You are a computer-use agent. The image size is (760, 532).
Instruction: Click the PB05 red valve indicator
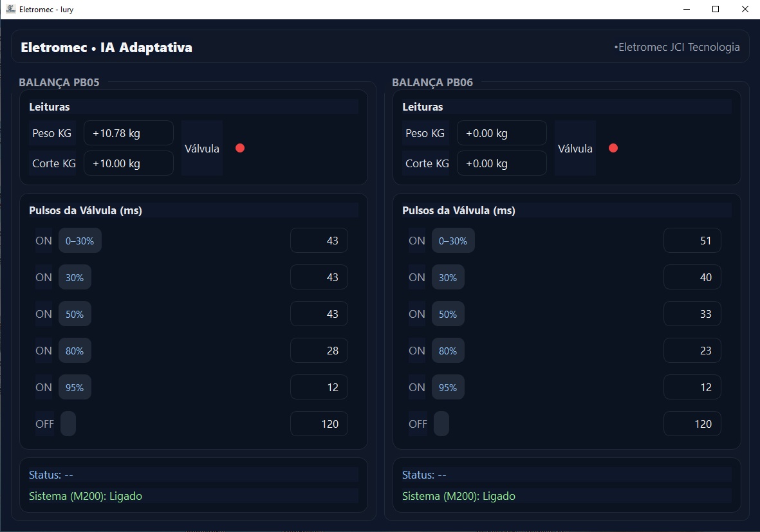[x=240, y=148]
